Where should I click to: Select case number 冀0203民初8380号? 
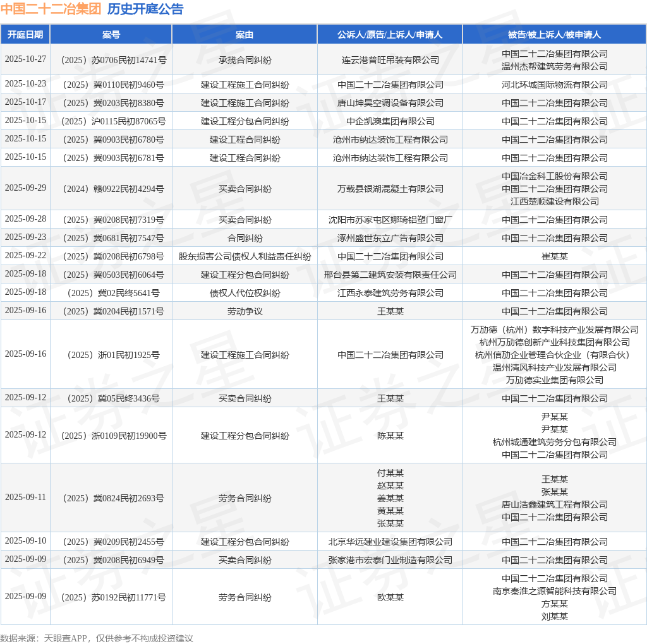click(x=114, y=103)
